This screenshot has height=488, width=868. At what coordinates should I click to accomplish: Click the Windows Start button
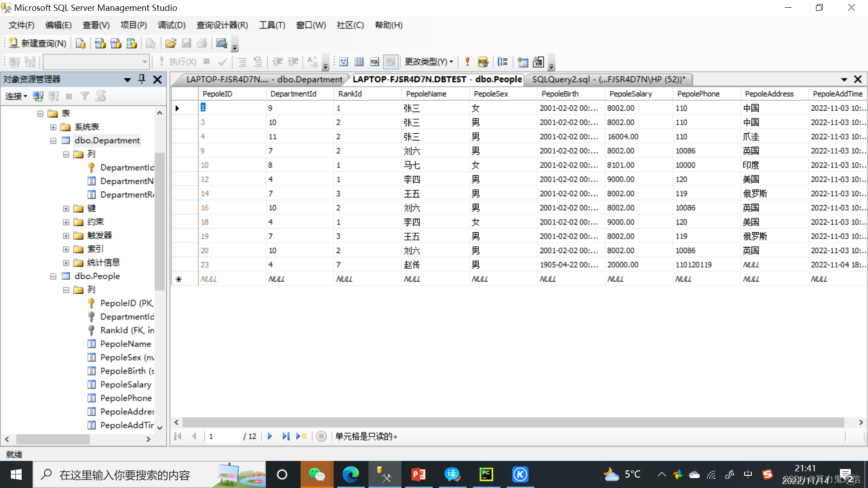click(x=16, y=474)
